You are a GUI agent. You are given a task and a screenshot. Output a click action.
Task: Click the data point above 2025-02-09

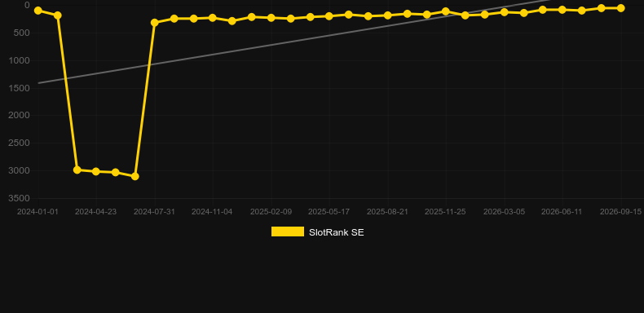pos(271,18)
